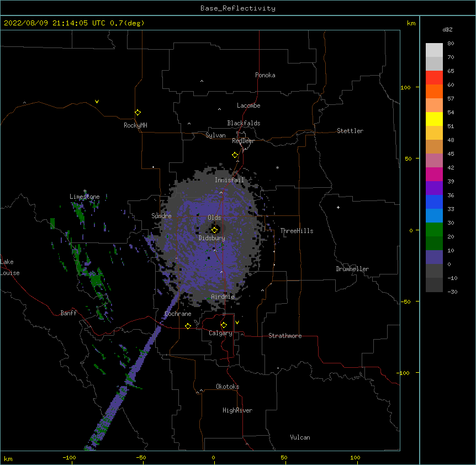Viewport: 476px width, 465px height.
Task: Select the slate purple 0-10 dBZ band
Action: pyautogui.click(x=434, y=257)
